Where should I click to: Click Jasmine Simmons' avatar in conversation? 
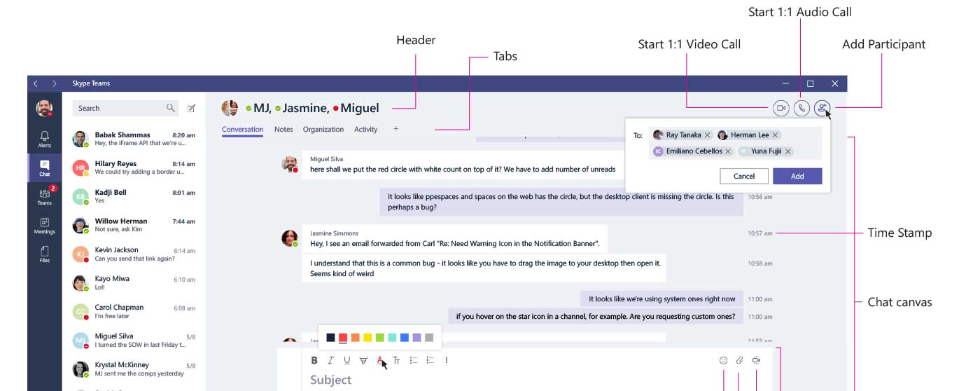tap(289, 238)
